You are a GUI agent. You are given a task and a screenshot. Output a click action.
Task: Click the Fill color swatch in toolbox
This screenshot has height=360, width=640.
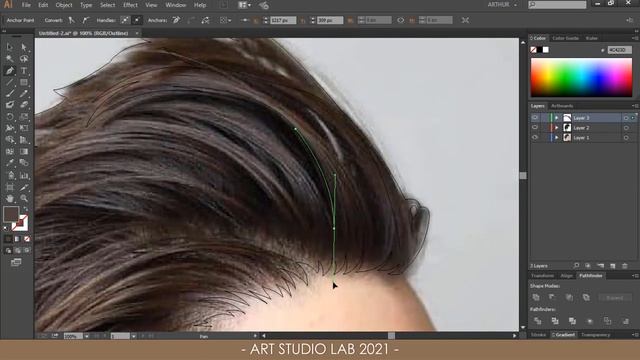click(11, 214)
